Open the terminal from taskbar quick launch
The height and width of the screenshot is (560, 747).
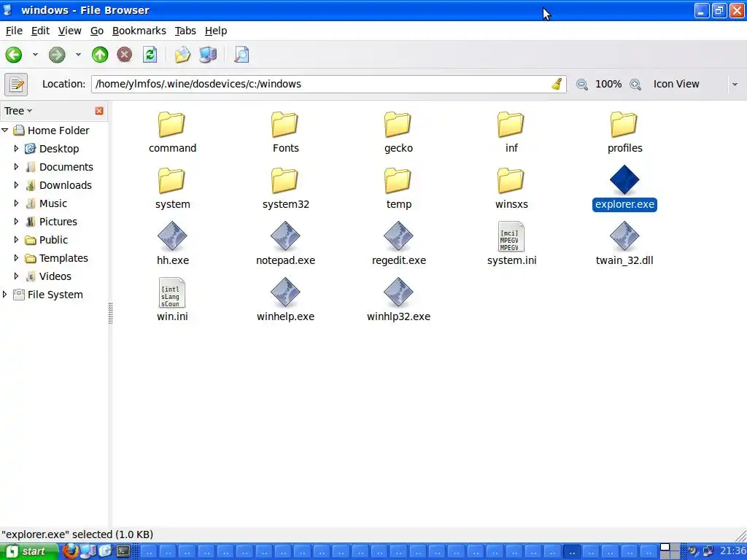[123, 551]
